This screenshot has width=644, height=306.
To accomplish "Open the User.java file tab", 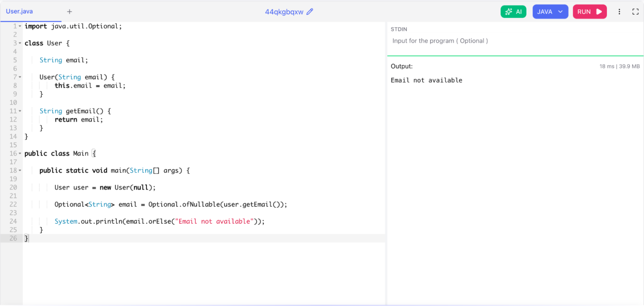I will tap(19, 11).
